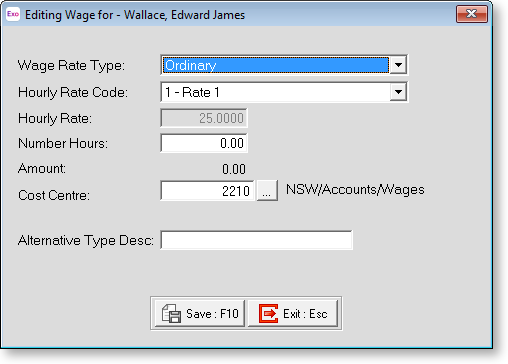
Task: Focus the Alternative Type Desc text box
Action: tap(256, 240)
